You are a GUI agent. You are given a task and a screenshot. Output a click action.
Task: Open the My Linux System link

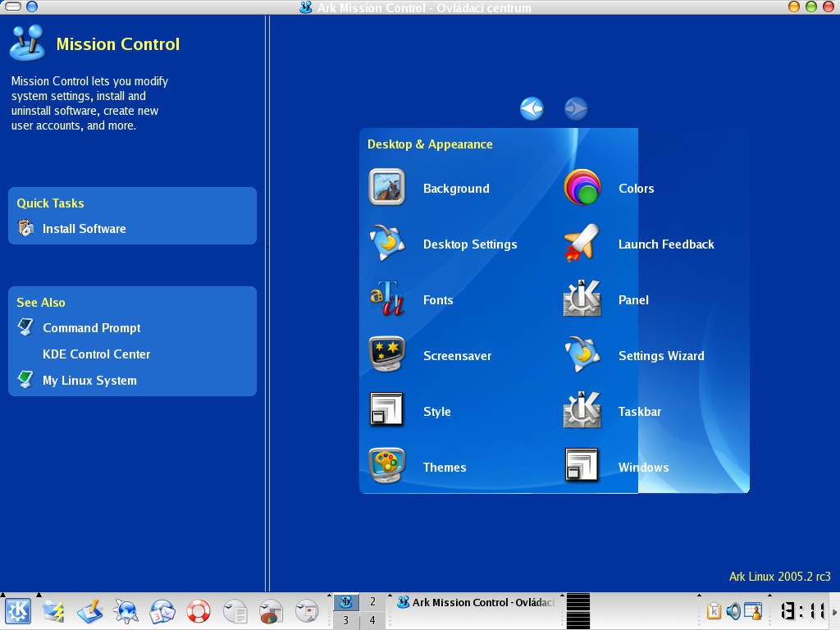[89, 381]
